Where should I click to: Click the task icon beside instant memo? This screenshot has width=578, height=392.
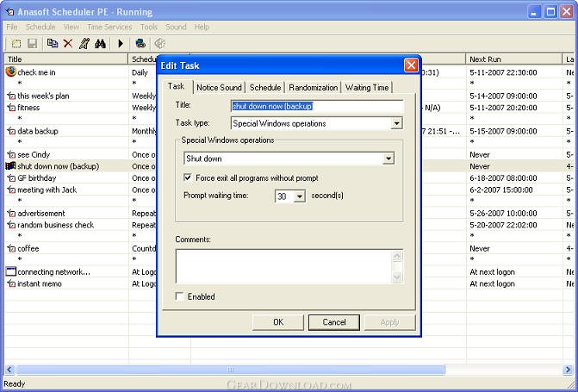coord(11,283)
